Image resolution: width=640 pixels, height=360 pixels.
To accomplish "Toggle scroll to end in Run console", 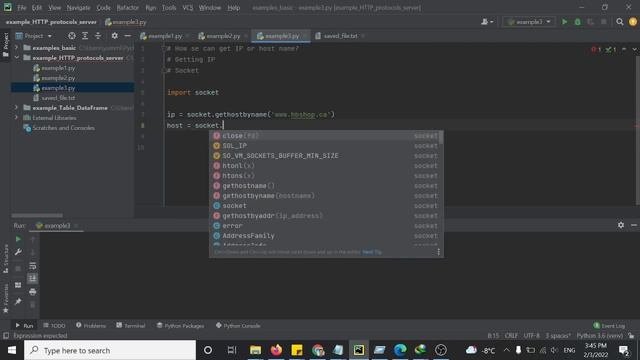I will 33,279.
